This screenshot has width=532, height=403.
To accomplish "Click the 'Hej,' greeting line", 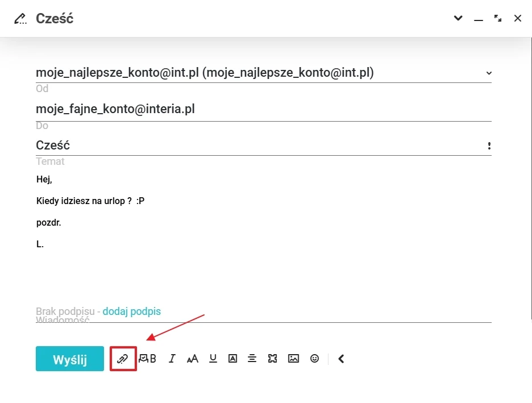I will [x=44, y=179].
